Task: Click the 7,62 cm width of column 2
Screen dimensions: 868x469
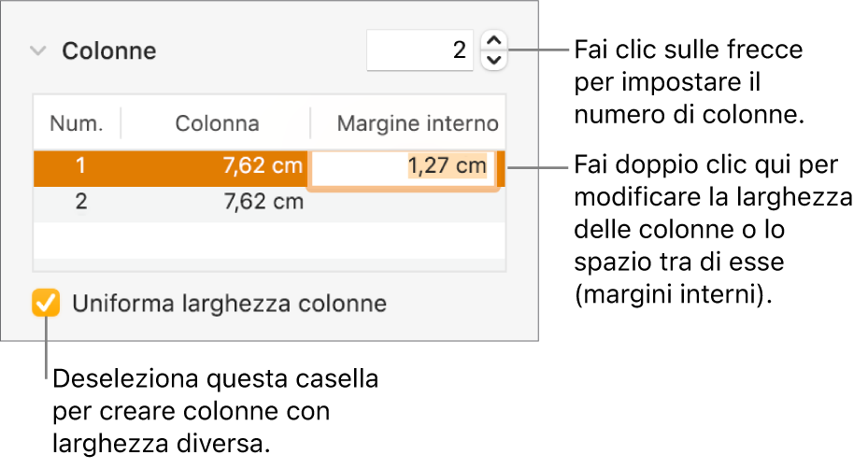Action: pos(263,202)
